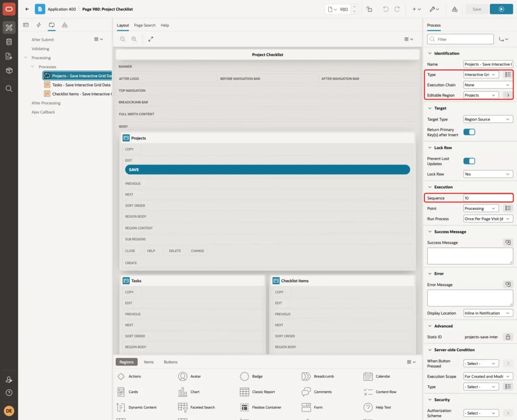Open the Utilities wrench menu
Screen dimensions: 517x420
[434, 9]
